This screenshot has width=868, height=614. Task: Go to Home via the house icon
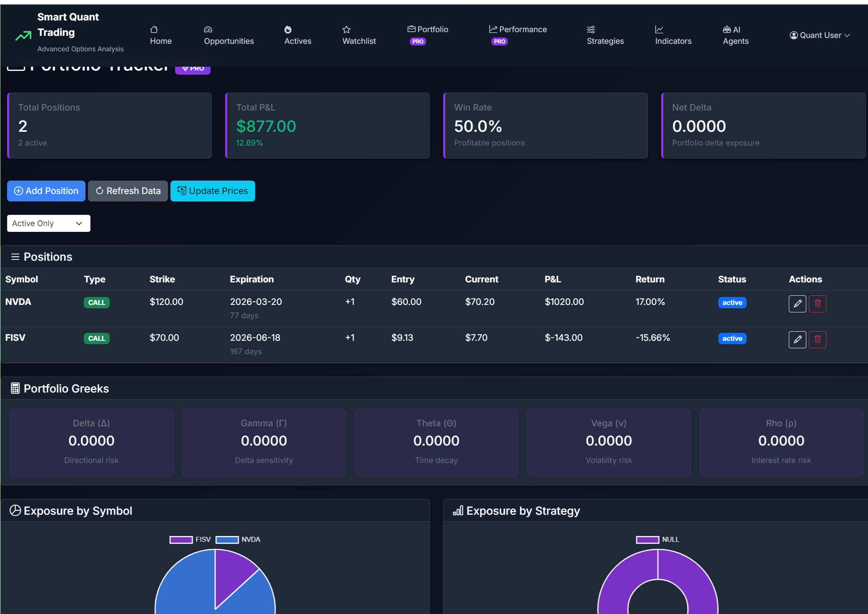tap(154, 30)
